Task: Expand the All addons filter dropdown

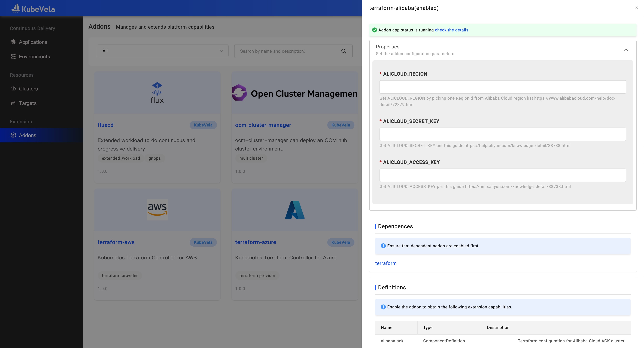Action: 162,51
